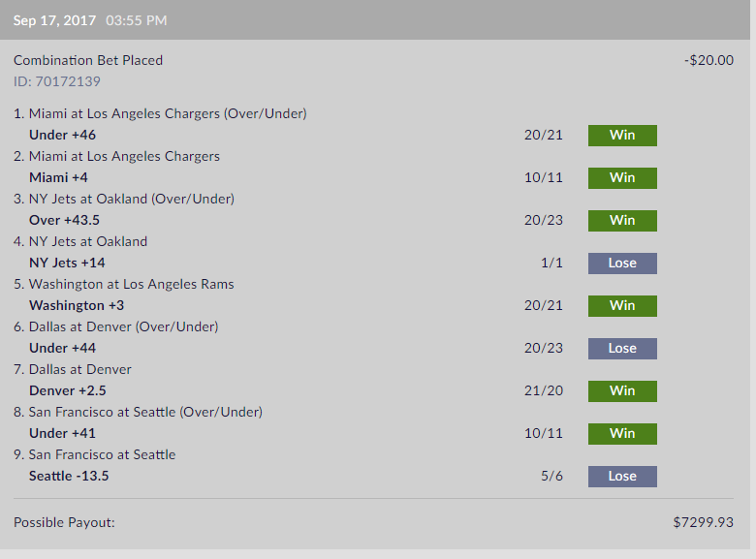Image resolution: width=756 pixels, height=559 pixels.
Task: Click the Combination Bet Placed title
Action: 88,60
